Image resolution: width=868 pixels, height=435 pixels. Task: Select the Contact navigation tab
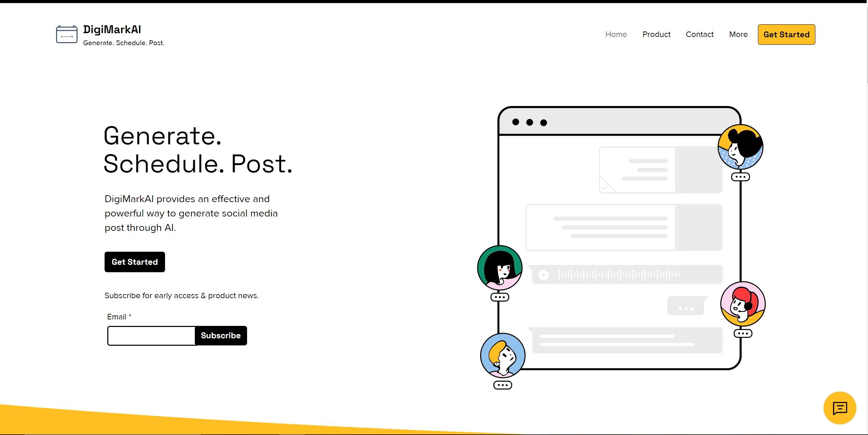700,35
